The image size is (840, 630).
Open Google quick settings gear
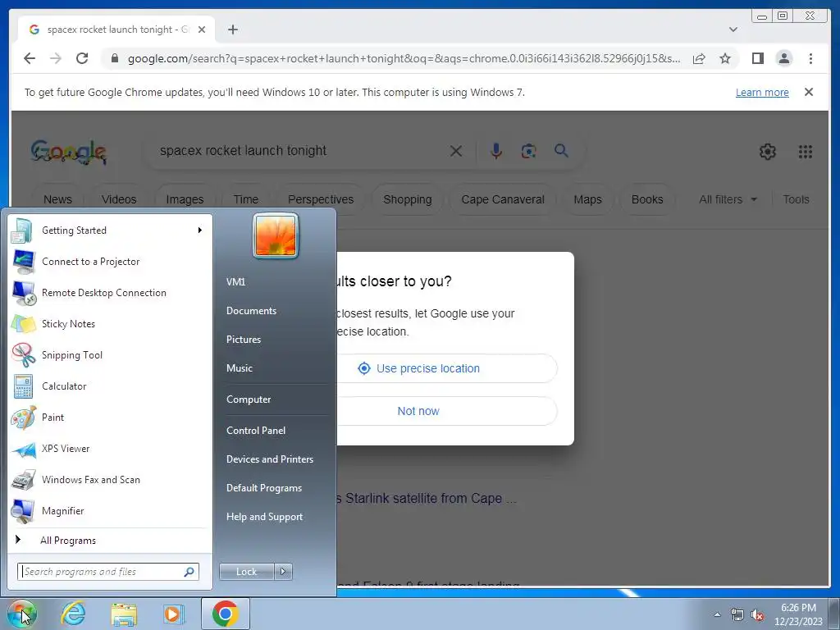(767, 152)
